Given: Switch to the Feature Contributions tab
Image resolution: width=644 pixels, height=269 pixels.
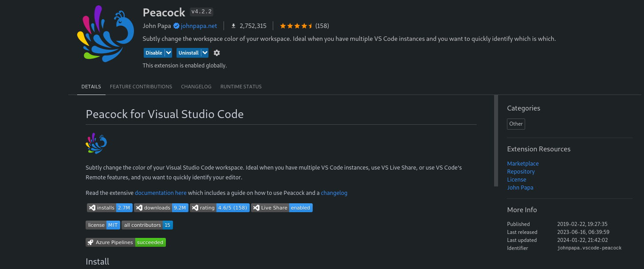Looking at the screenshot, I should [141, 87].
